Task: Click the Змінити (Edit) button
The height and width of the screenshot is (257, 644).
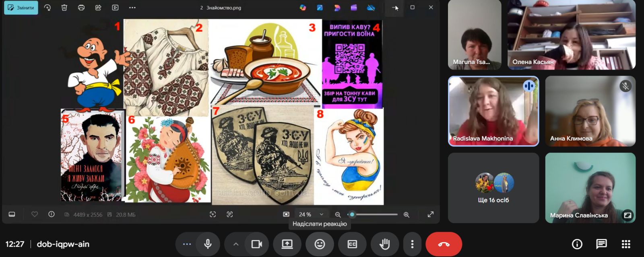Action: point(21,8)
